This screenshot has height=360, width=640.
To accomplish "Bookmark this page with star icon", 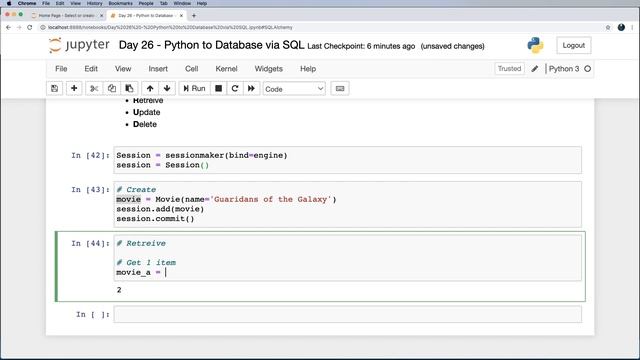I will (x=608, y=27).
